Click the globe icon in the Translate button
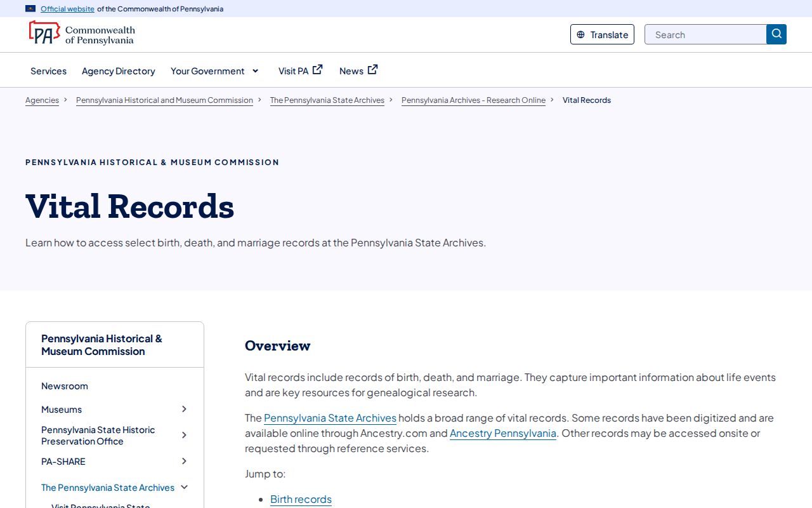812x508 pixels. point(580,35)
